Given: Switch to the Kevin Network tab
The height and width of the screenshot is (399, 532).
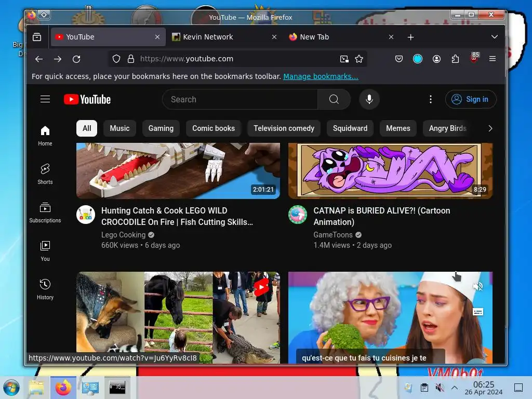Looking at the screenshot, I should 224,37.
